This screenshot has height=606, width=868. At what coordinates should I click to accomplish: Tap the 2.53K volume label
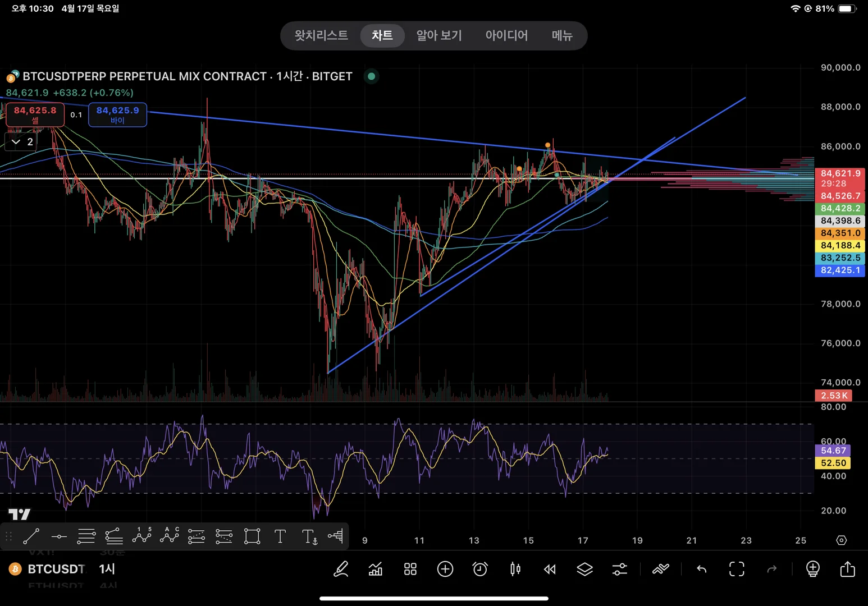[x=834, y=396]
